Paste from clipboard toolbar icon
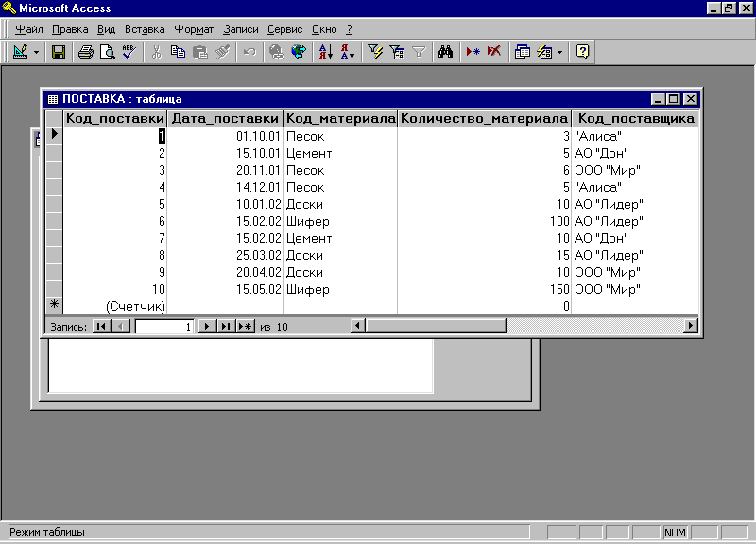 [x=199, y=52]
